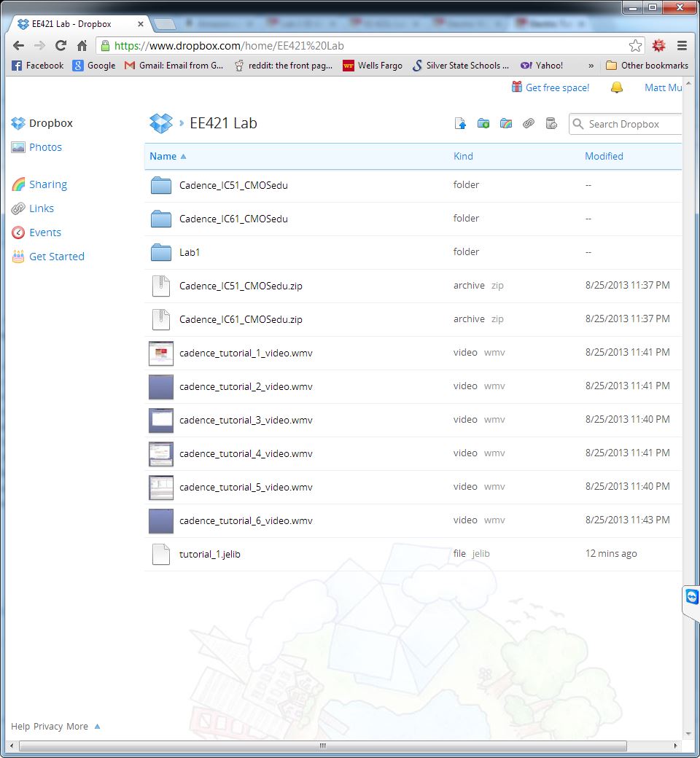Select the Sharing rainbow icon
Image resolution: width=700 pixels, height=758 pixels.
(18, 184)
